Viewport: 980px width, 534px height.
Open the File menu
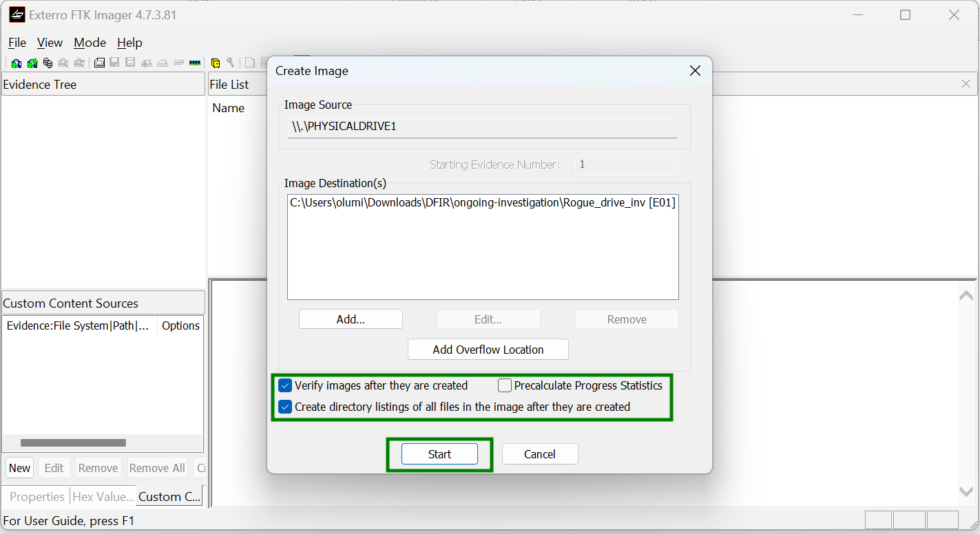17,43
